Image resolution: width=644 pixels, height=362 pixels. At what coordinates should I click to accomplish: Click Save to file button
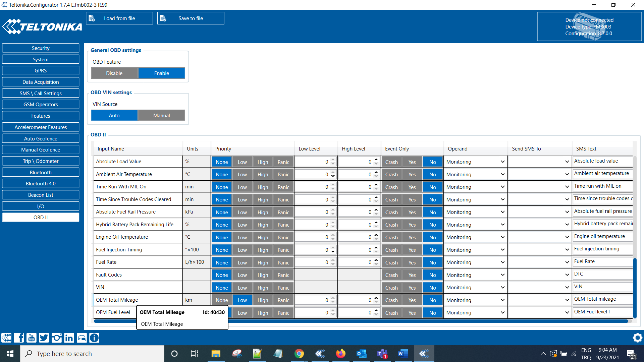click(x=191, y=18)
